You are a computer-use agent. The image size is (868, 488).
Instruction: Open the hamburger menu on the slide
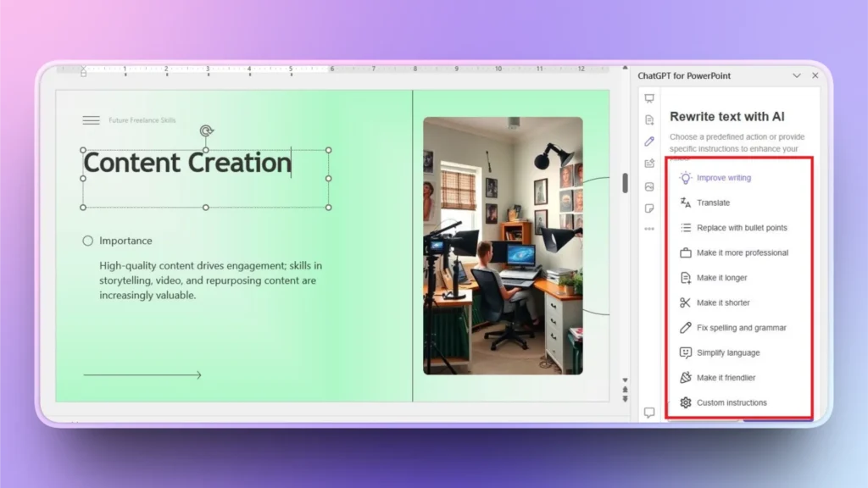[91, 119]
